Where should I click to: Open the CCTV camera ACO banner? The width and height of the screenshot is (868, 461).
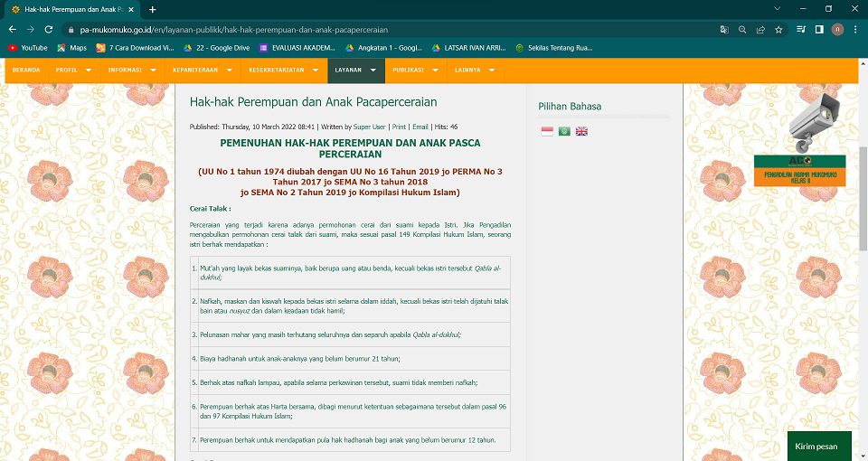tap(799, 140)
